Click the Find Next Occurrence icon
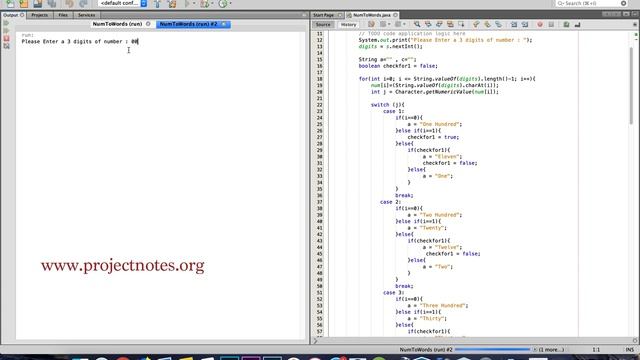Image resolution: width=640 pixels, height=360 pixels. [439, 25]
